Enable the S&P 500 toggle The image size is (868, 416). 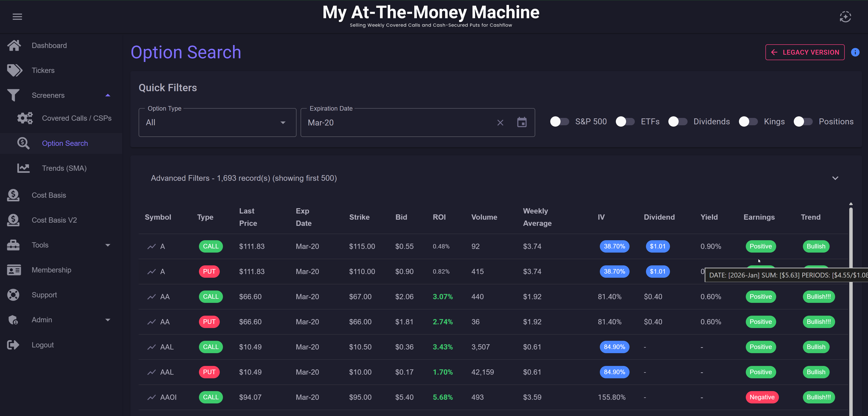point(559,122)
